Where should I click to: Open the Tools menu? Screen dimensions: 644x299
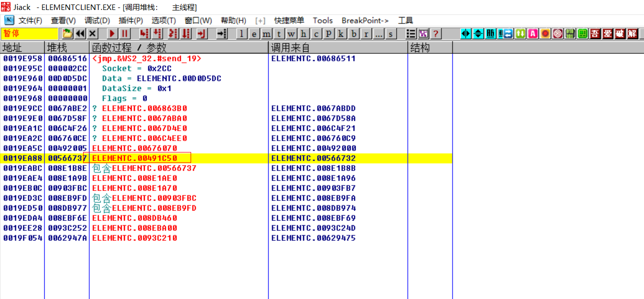point(322,20)
